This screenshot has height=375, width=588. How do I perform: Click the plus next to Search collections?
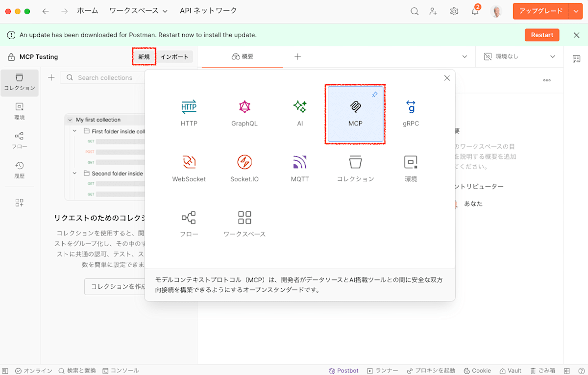(51, 77)
